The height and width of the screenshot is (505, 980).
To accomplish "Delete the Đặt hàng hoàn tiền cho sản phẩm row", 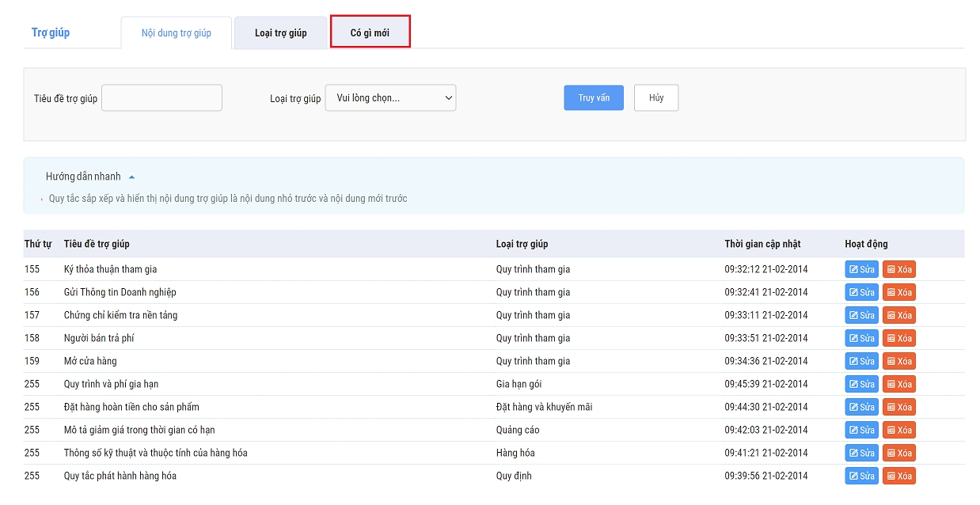I will tap(898, 407).
